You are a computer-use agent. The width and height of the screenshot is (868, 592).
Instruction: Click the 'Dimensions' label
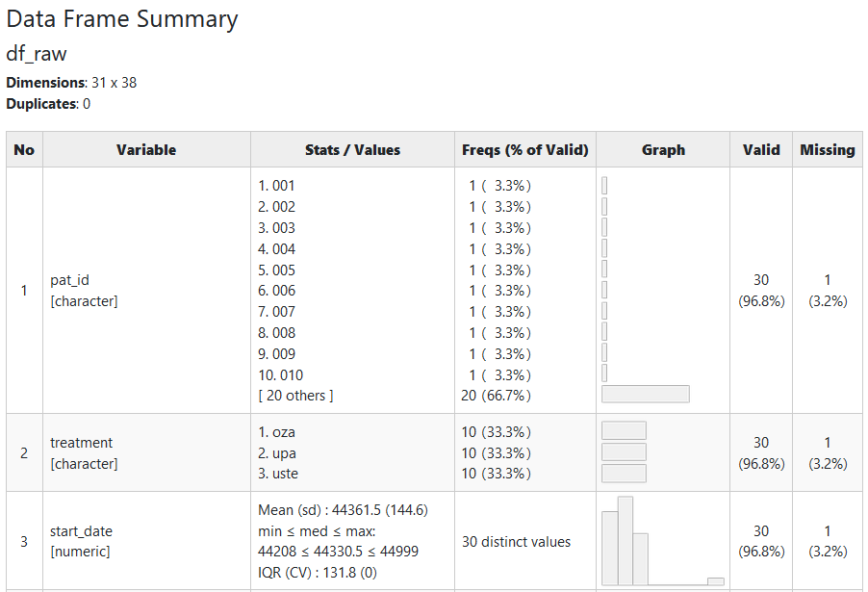coord(46,83)
